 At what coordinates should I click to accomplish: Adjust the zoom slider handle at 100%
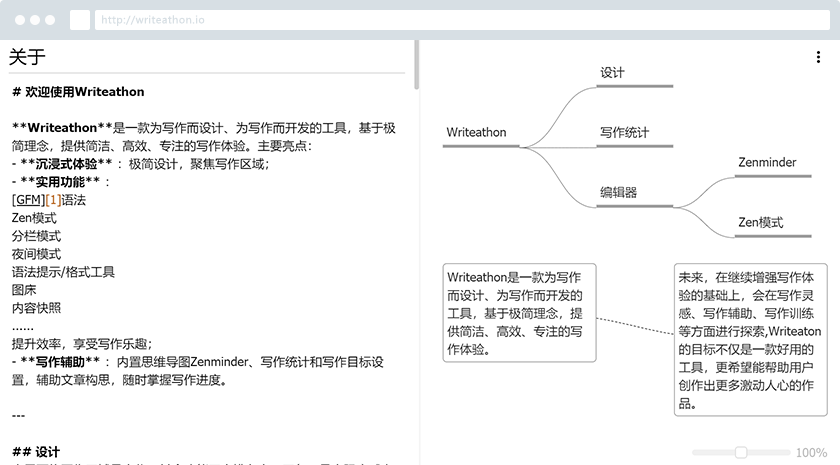tap(741, 453)
